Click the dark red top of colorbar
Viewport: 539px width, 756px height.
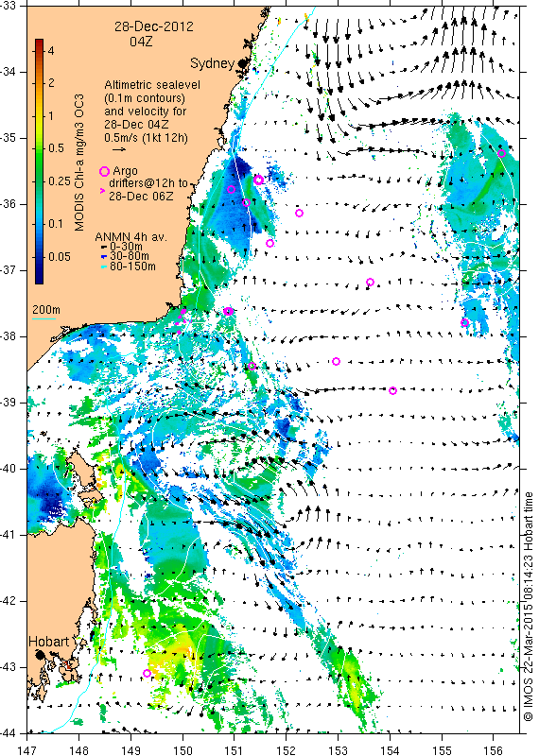point(39,43)
